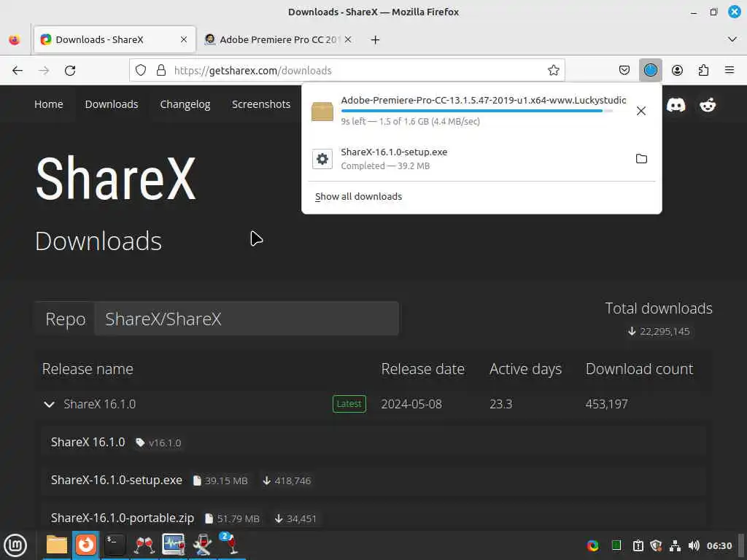Screen dimensions: 747x560
Task: Open the Firefox hamburger application menu
Action: [x=729, y=71]
